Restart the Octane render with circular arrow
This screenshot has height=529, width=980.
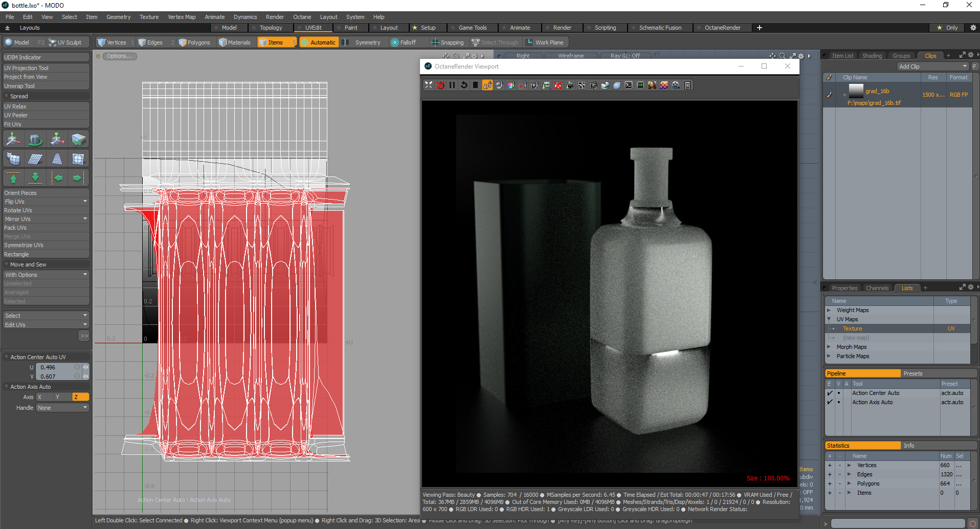pyautogui.click(x=464, y=85)
